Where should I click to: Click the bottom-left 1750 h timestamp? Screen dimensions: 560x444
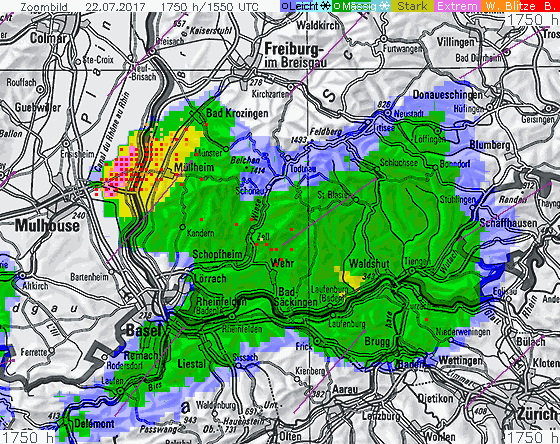pos(28,437)
